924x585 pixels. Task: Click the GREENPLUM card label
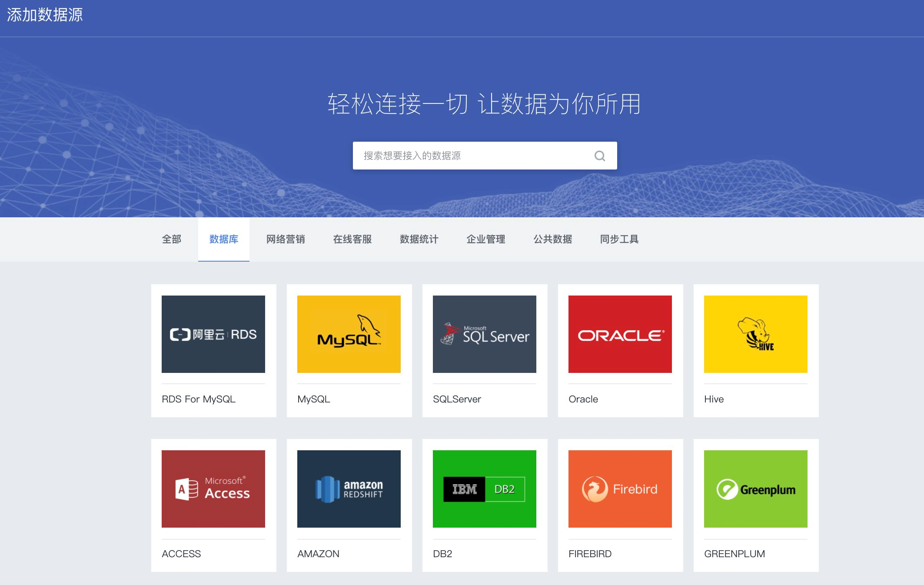(735, 554)
